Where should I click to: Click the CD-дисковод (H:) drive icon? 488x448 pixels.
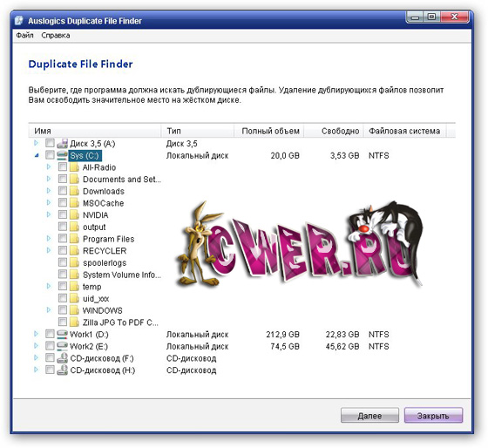(62, 370)
